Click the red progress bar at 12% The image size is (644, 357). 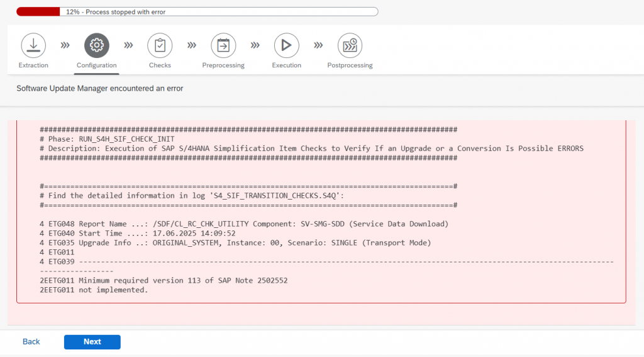[38, 12]
